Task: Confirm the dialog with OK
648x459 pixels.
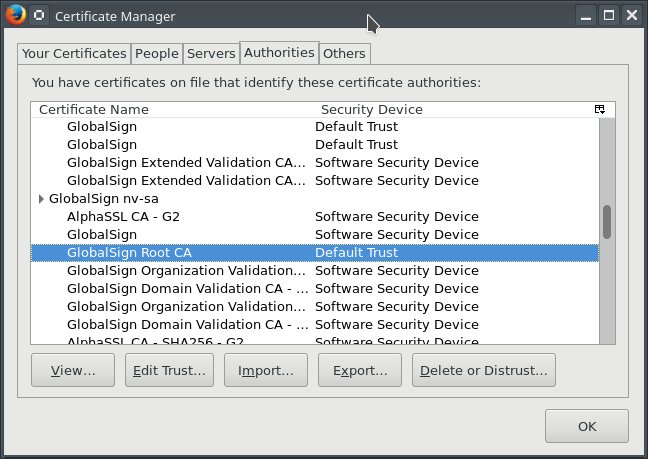Action: [x=586, y=426]
